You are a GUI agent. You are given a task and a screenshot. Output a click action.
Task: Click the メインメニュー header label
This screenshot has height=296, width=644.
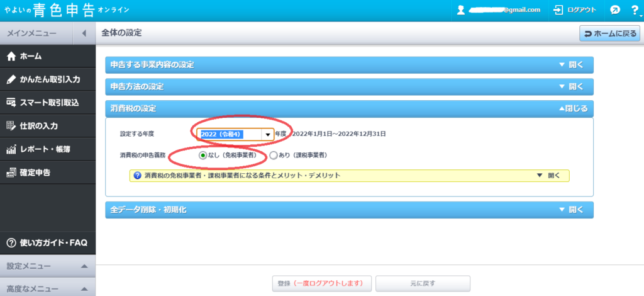(x=31, y=33)
